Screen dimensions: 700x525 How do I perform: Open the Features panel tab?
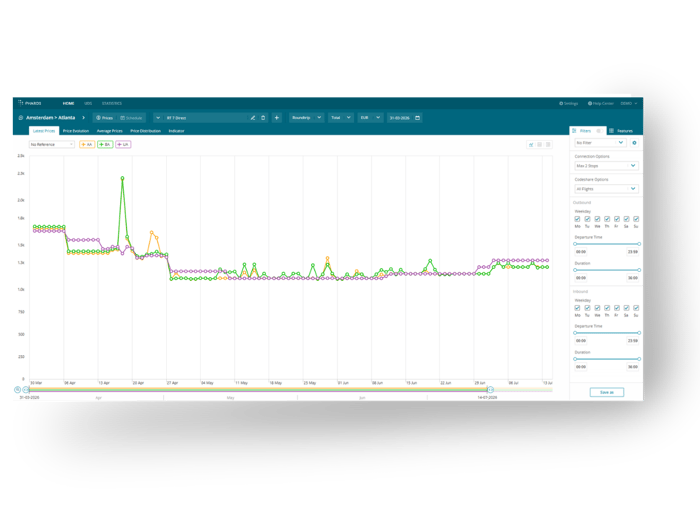pyautogui.click(x=621, y=131)
